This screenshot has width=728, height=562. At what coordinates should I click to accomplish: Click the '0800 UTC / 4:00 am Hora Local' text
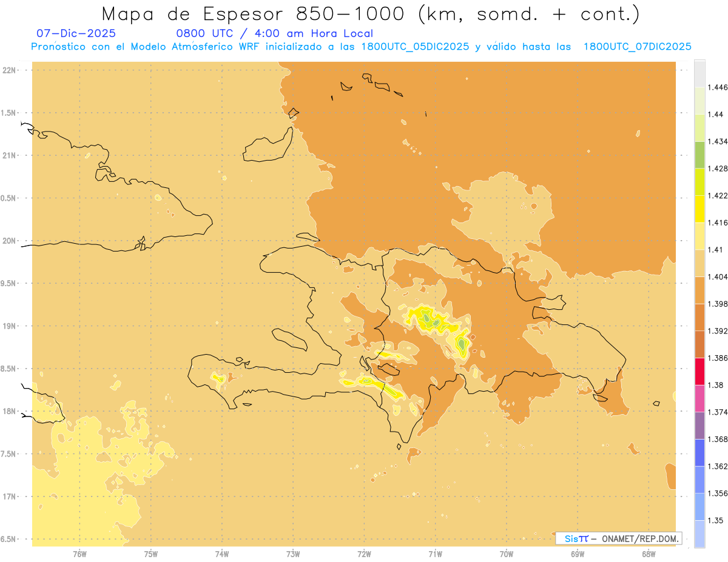274,34
